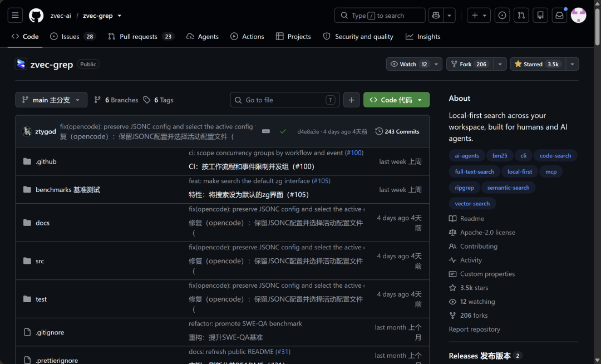
Task: Open commit hash d4e8a3e
Action: [308, 131]
